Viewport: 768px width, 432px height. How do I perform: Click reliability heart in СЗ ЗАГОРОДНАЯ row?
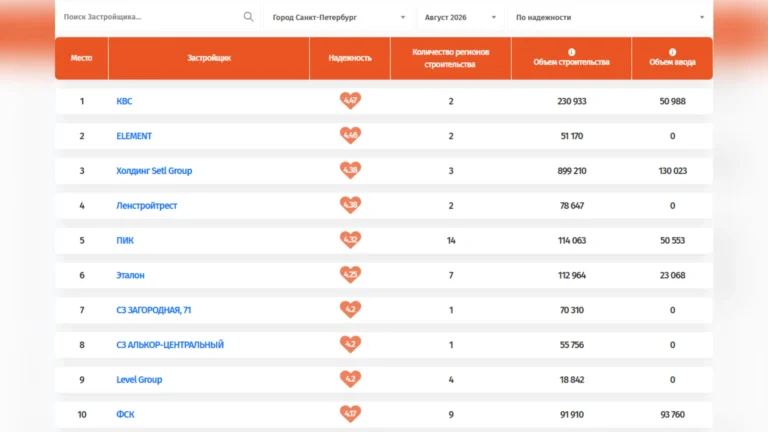click(350, 310)
